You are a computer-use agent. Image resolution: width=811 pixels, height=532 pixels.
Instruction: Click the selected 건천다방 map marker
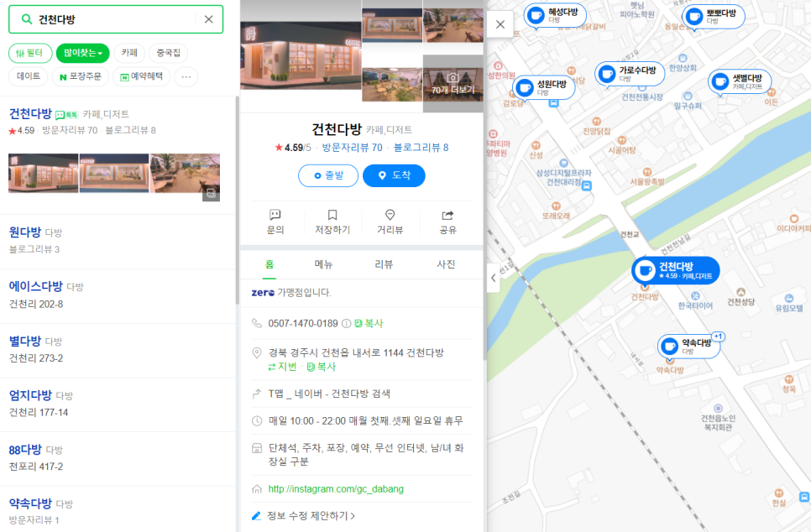coord(676,270)
